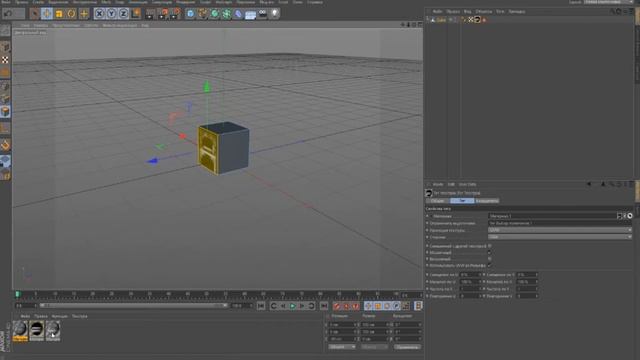Screen dimensions: 640x360
Task: Click the yellow plus recent-tools icon
Action: pyautogui.click(x=84, y=14)
